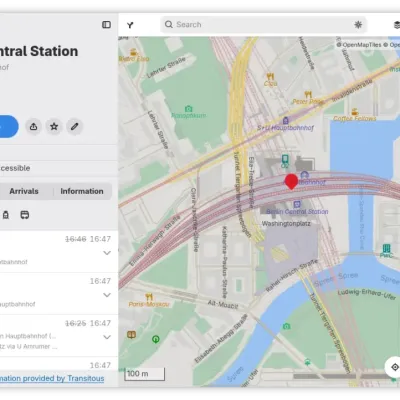Focus the Search input field

point(263,25)
